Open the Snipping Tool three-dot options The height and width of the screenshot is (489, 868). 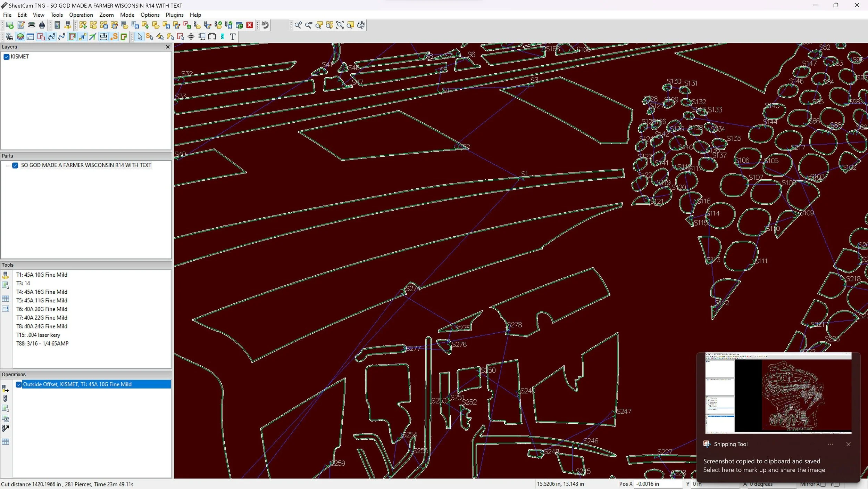(x=830, y=444)
